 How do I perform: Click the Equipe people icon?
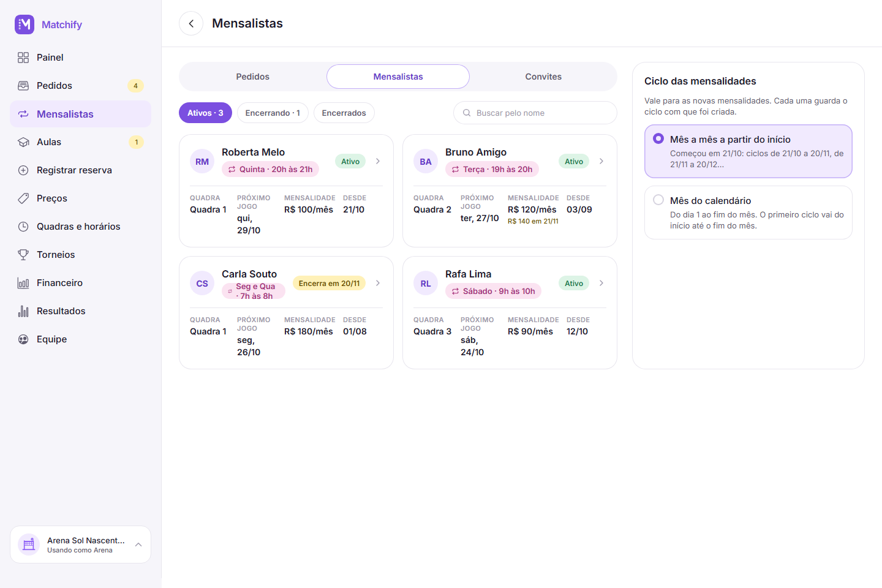pos(23,339)
